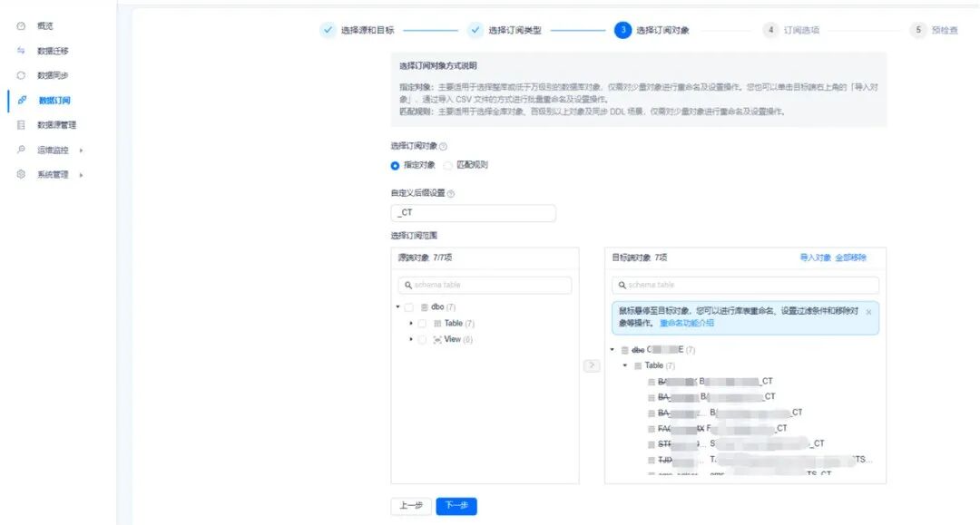Collapse the target Table (7) node arrow
The width and height of the screenshot is (980, 525).
[x=625, y=365]
